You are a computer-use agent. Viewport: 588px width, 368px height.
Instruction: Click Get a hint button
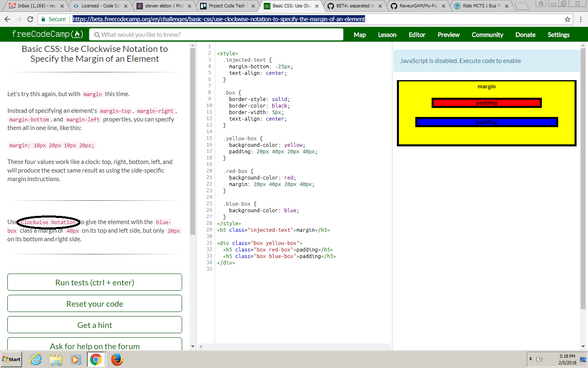click(95, 325)
